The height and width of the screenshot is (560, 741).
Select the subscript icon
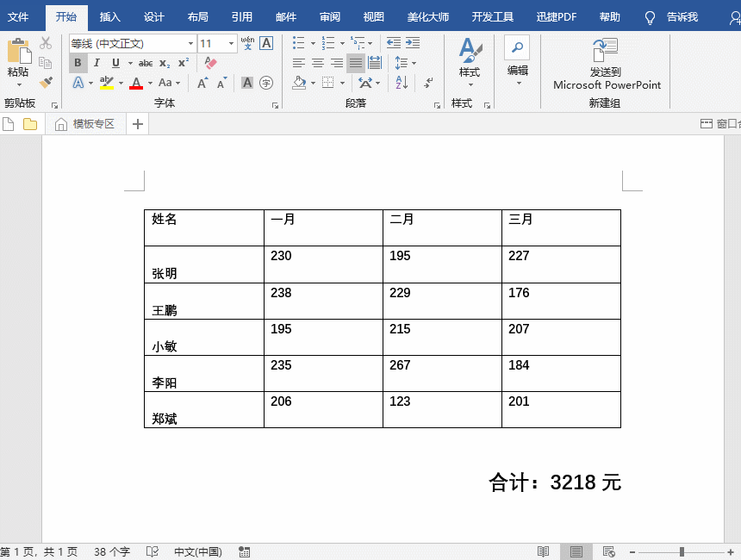tap(163, 62)
